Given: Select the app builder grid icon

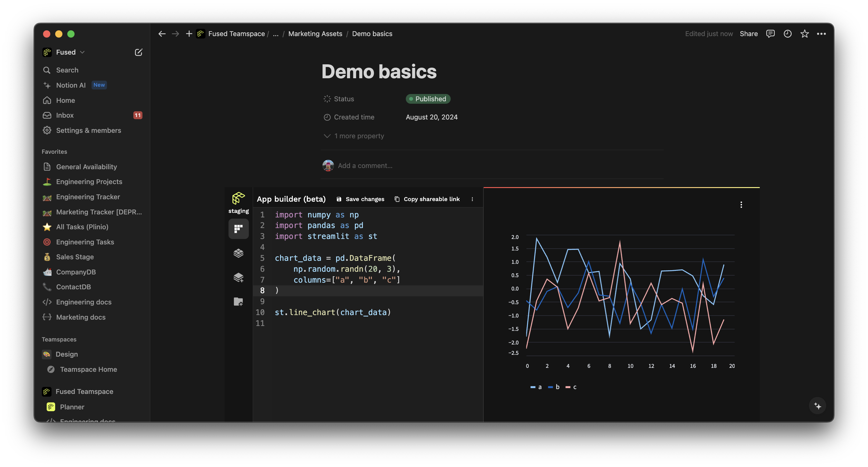Looking at the screenshot, I should [x=238, y=229].
